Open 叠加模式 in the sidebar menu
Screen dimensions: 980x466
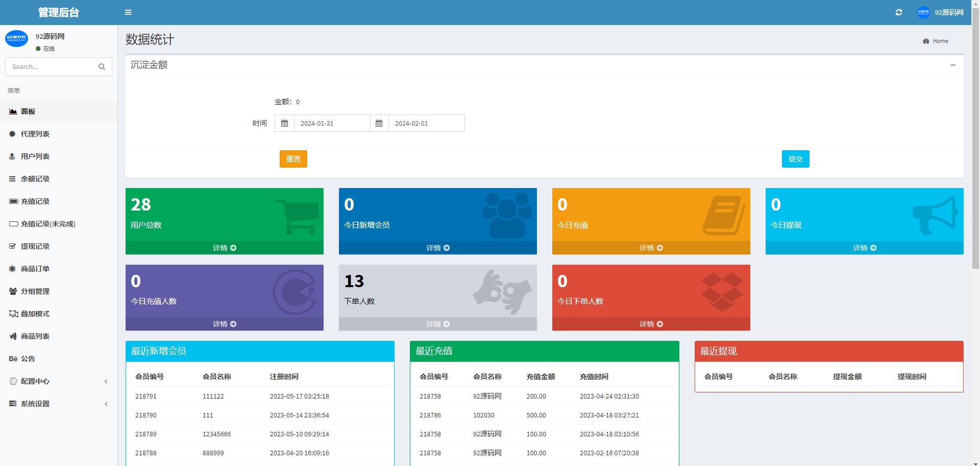(59, 314)
